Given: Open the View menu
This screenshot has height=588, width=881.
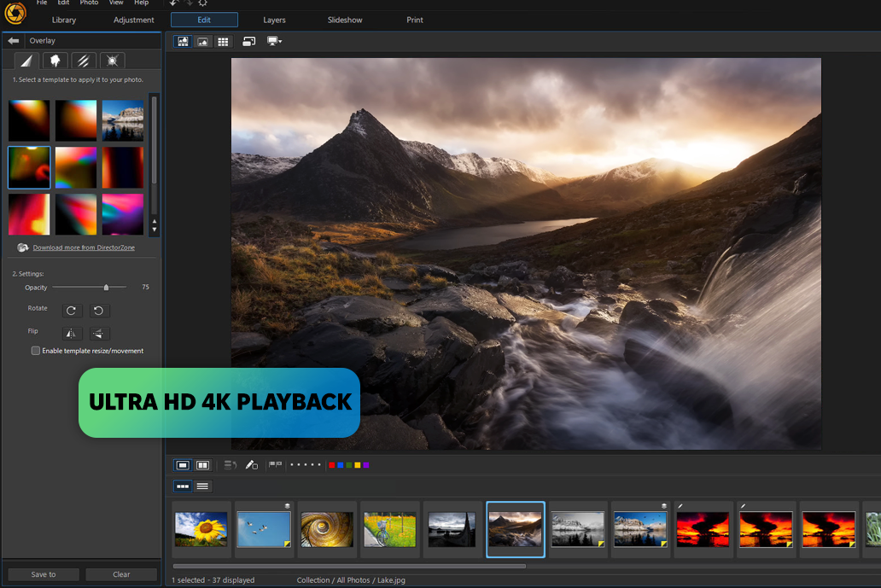Looking at the screenshot, I should pos(116,3).
